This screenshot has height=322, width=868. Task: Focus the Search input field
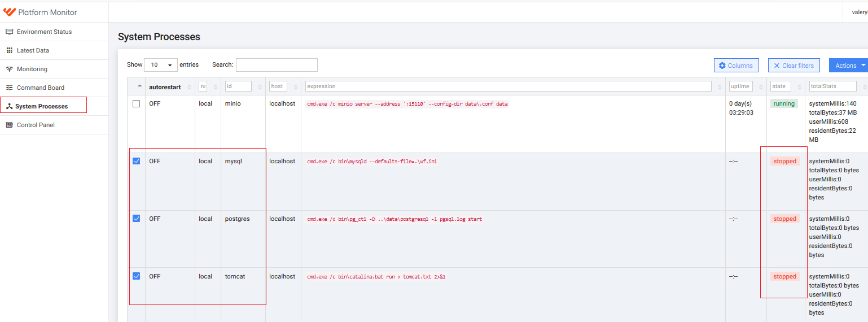(277, 65)
